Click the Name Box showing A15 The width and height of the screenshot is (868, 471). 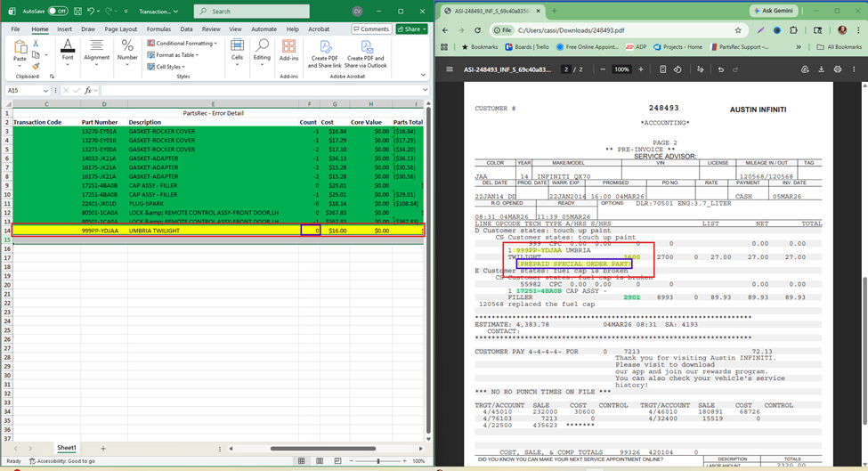[x=28, y=90]
